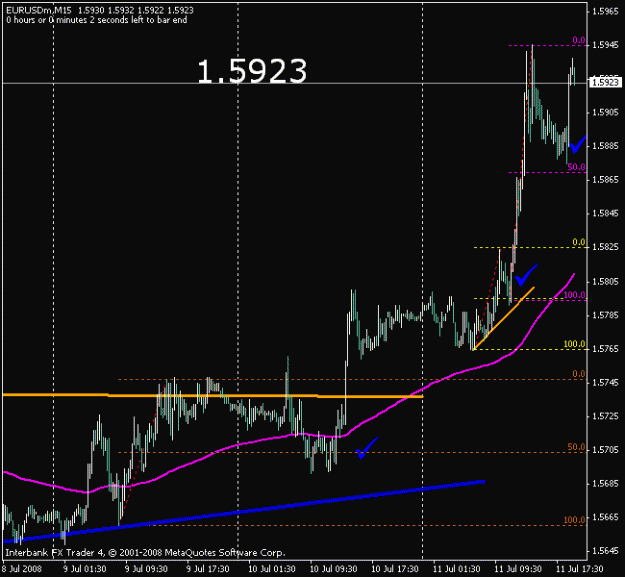625x577 pixels.
Task: Click the 1.5805 price axis label
Action: coord(605,281)
